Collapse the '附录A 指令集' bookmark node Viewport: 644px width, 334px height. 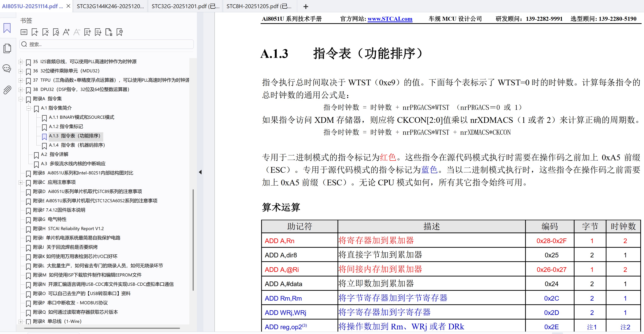[20, 99]
